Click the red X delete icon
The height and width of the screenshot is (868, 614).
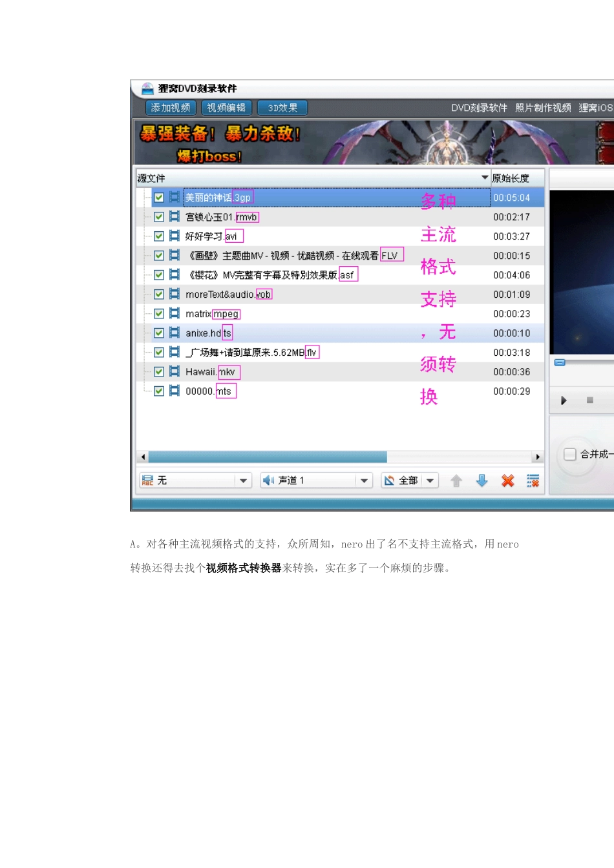(508, 480)
